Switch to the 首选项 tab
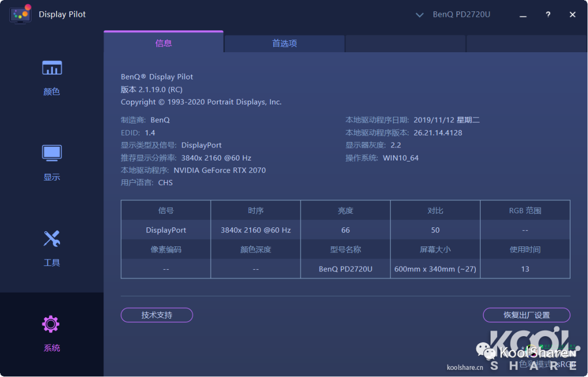The width and height of the screenshot is (588, 377). point(285,44)
